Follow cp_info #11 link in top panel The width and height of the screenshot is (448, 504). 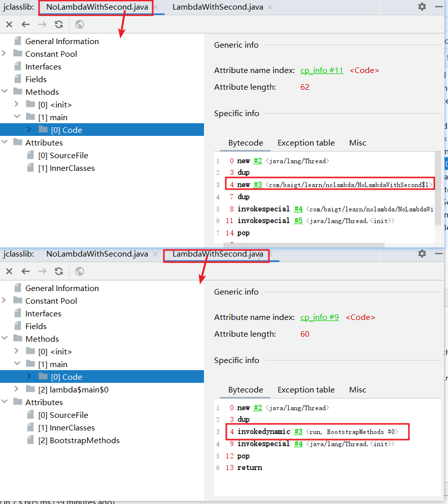coord(322,70)
